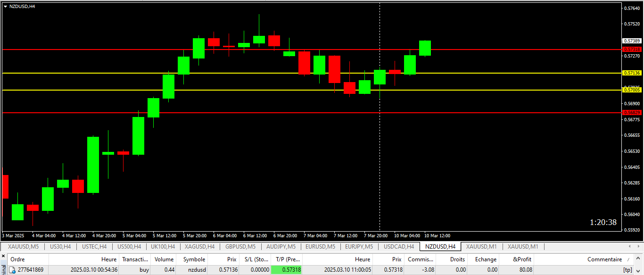This screenshot has height=275, width=644.
Task: Open the one-click trading arrow beside NZDUSD,H4
Action: click(x=5, y=6)
